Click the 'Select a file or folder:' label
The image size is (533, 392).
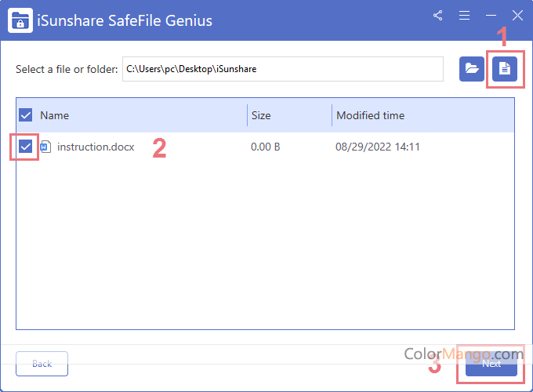tap(67, 69)
